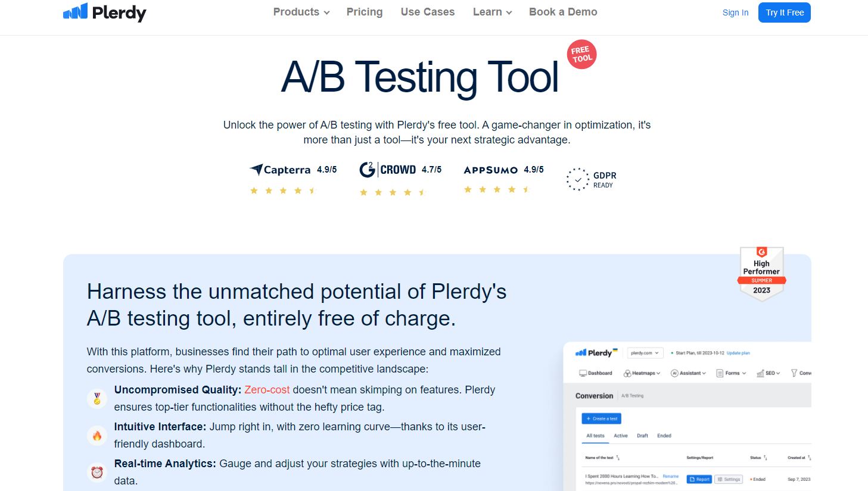The width and height of the screenshot is (868, 491).
Task: Click the Sign In link
Action: (x=735, y=12)
